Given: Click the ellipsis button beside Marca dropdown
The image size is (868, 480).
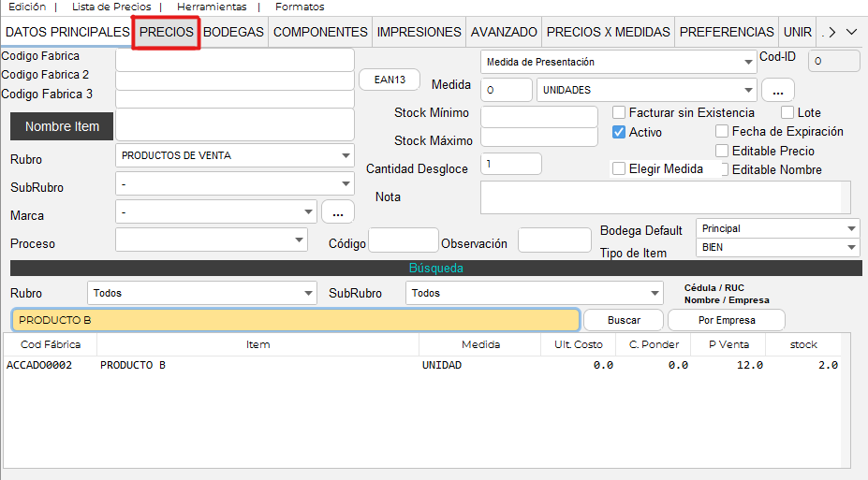Looking at the screenshot, I should click(337, 212).
